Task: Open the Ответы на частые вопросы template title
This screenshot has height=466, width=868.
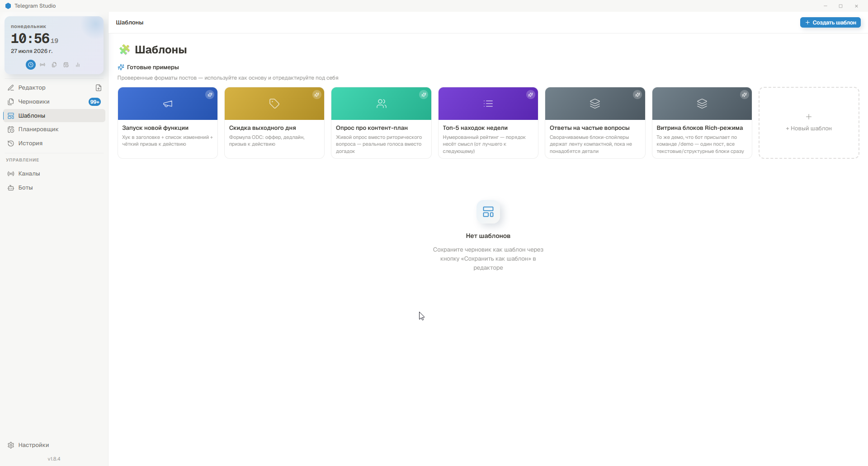Action: [590, 128]
